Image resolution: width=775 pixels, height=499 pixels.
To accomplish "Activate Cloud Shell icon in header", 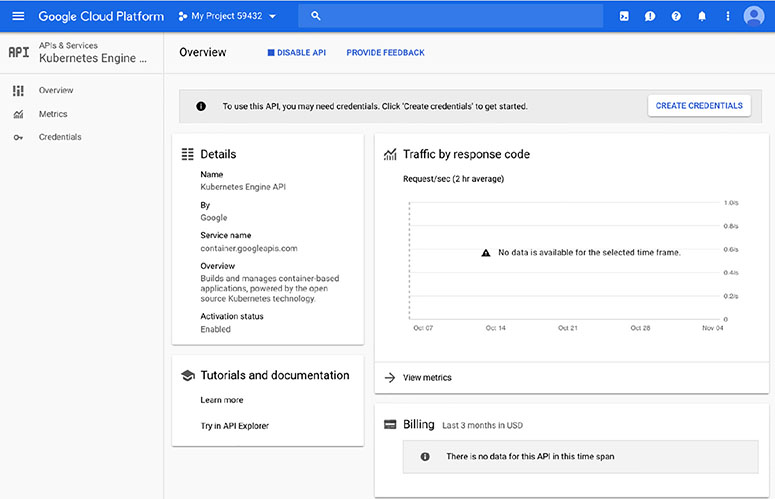I will click(624, 16).
